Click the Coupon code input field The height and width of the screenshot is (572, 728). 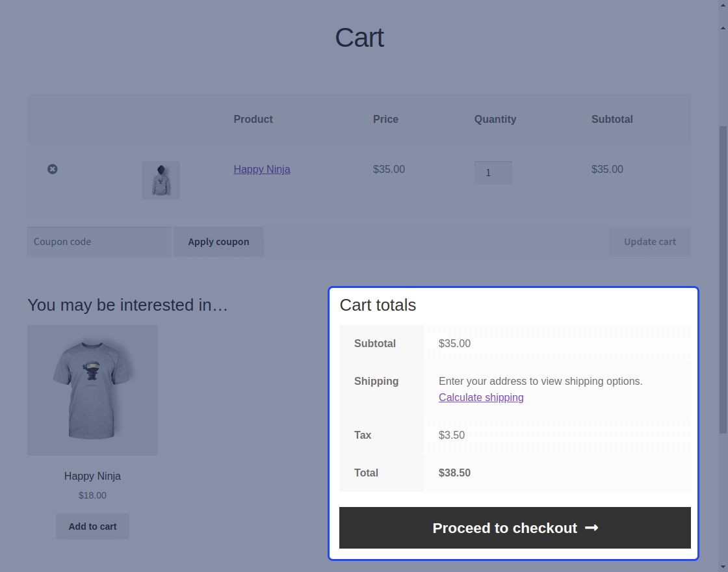99,241
